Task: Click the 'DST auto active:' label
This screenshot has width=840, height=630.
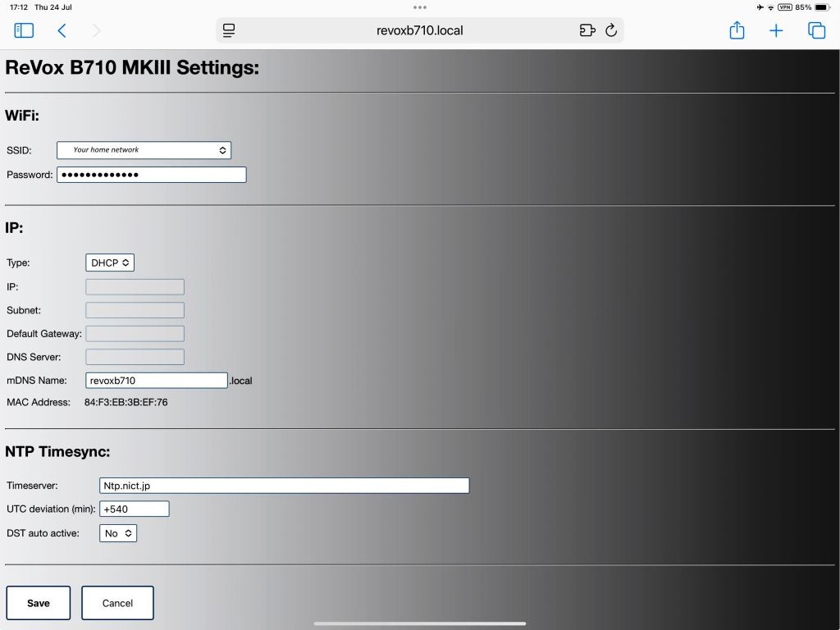Action: [43, 533]
